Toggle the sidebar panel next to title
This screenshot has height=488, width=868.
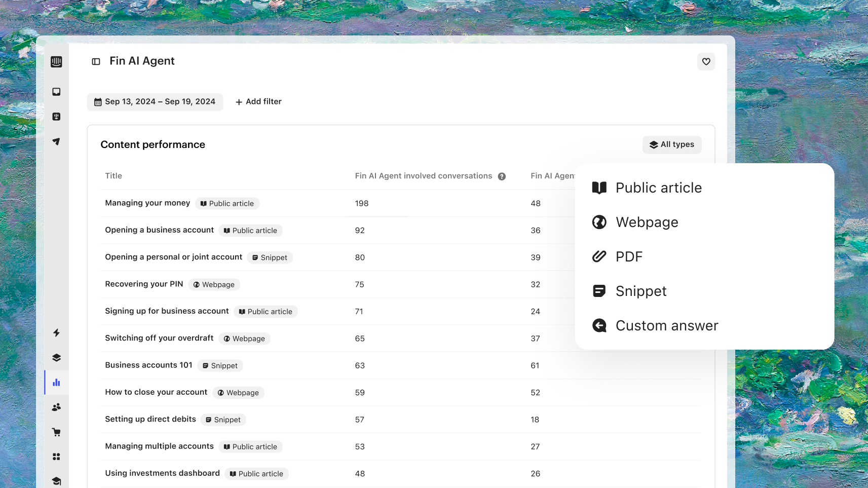point(96,61)
